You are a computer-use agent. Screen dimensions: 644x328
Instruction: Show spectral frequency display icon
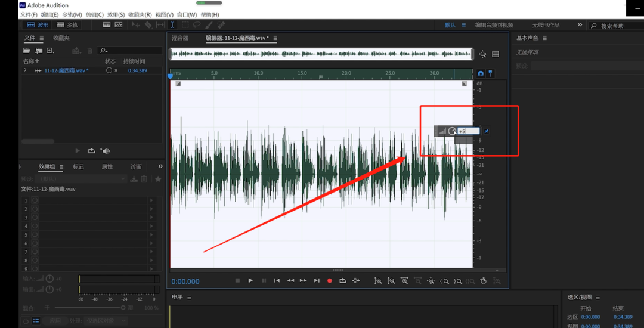[107, 25]
